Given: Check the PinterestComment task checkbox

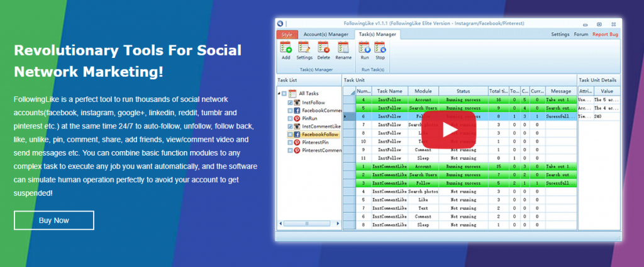Looking at the screenshot, I should (291, 151).
